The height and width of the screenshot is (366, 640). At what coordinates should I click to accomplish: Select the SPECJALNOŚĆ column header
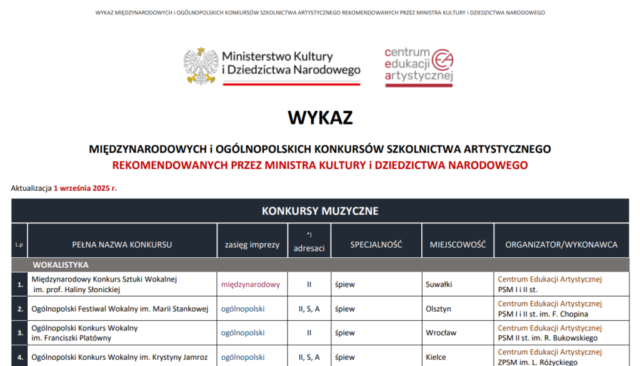[x=376, y=244]
